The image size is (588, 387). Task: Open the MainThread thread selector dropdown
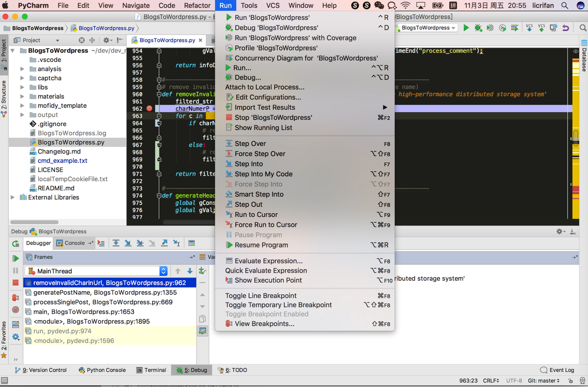[x=97, y=271]
